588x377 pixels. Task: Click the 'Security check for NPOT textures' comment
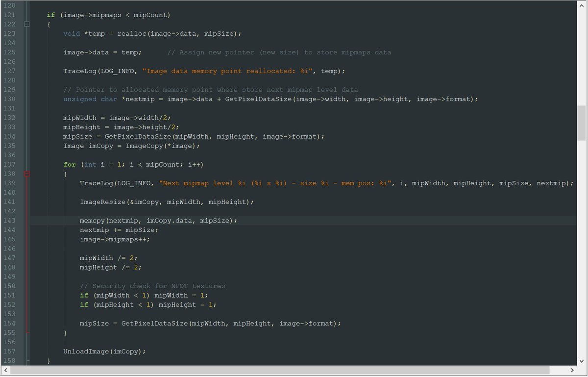(x=152, y=286)
